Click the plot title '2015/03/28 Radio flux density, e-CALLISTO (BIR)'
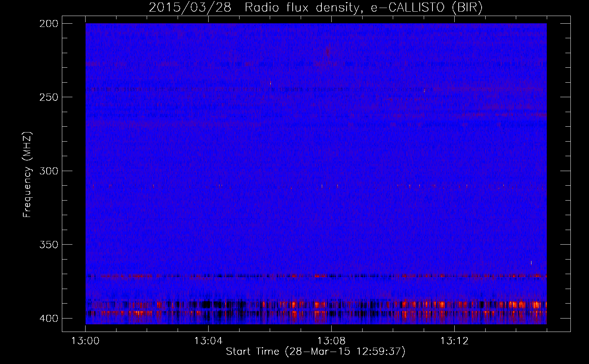The image size is (589, 364). click(316, 8)
